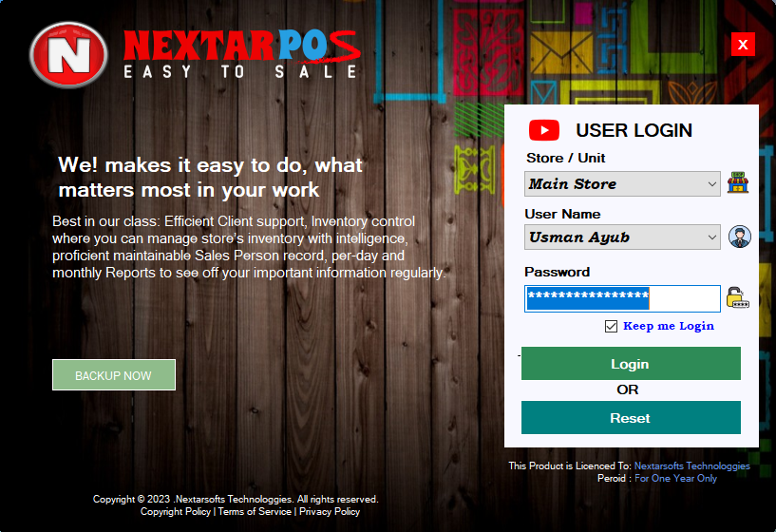This screenshot has width=776, height=532.
Task: Open the Usman Ayub user dropdown
Action: click(622, 237)
